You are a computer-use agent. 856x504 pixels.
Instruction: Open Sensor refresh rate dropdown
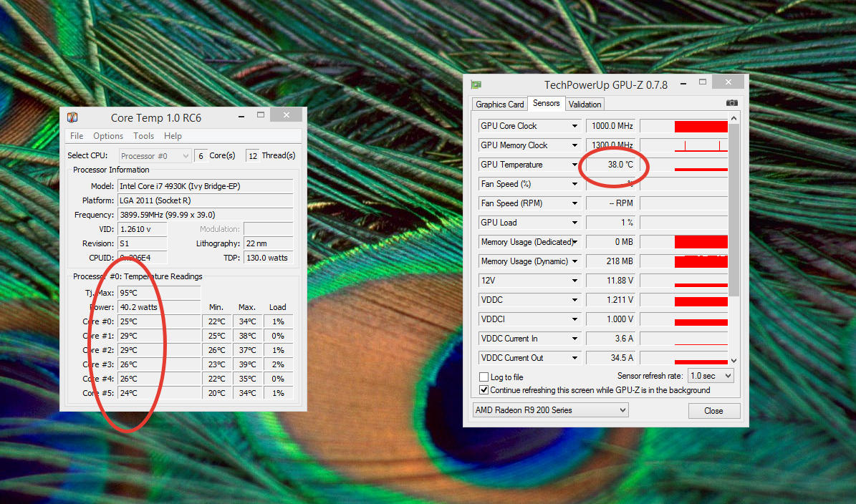(711, 376)
